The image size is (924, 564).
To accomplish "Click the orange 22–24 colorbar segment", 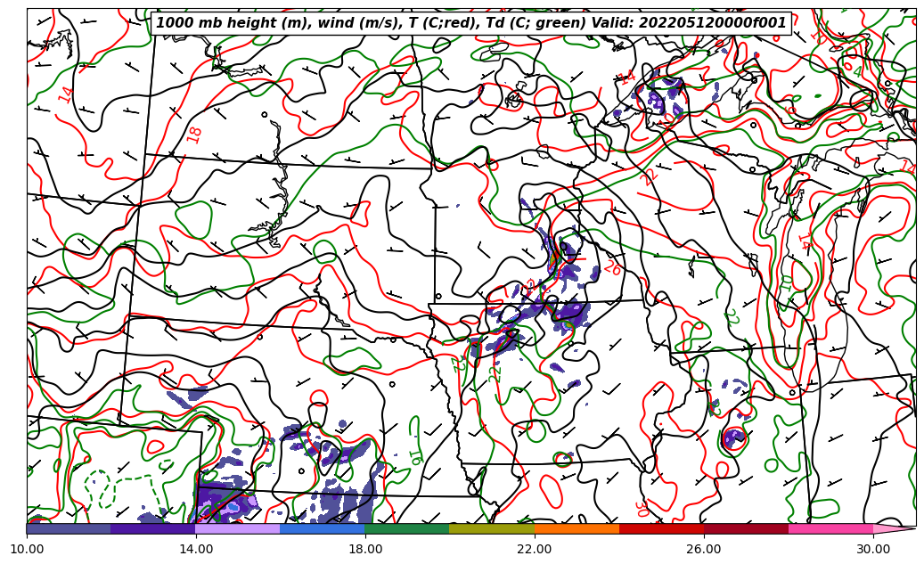I will (576, 528).
